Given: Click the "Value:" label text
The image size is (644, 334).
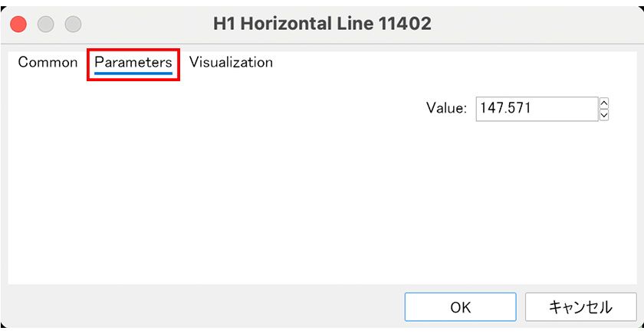Looking at the screenshot, I should click(x=446, y=109).
